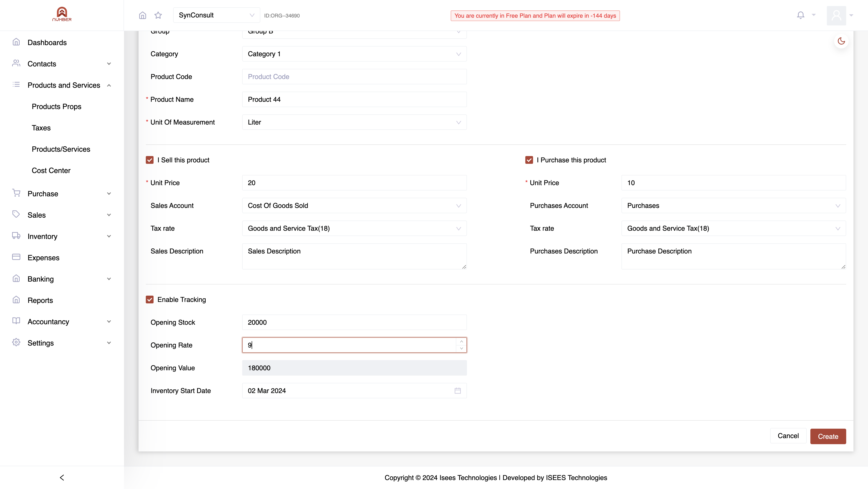The width and height of the screenshot is (868, 489).
Task: Expand the Contacts menu
Action: [109, 64]
